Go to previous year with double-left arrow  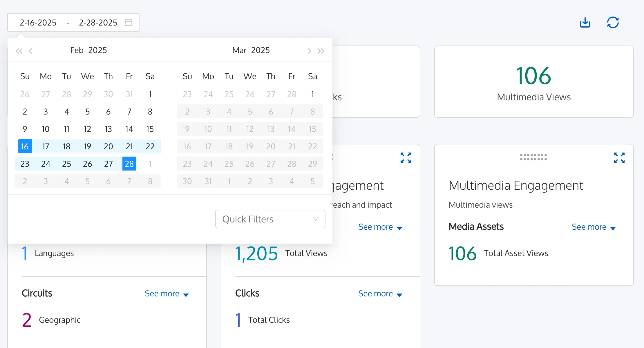click(19, 51)
